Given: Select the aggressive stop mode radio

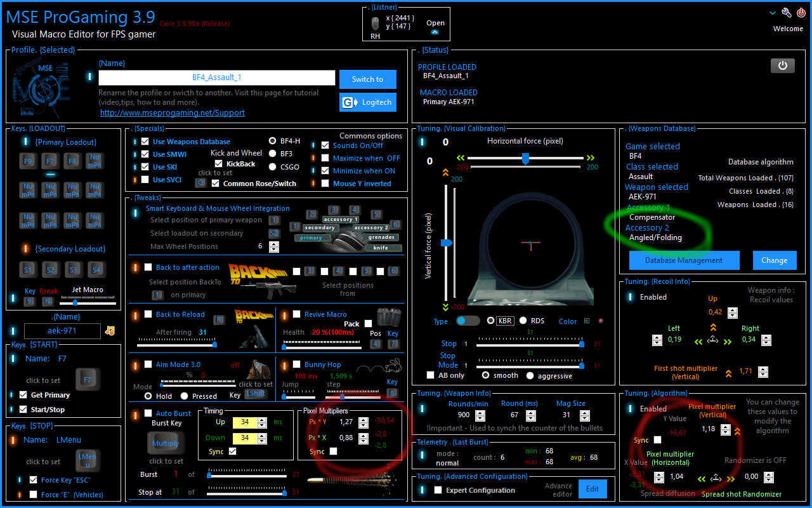Looking at the screenshot, I should [x=530, y=375].
